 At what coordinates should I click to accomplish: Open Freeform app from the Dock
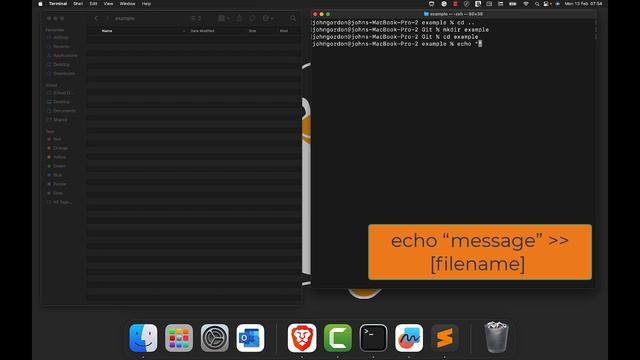tap(409, 338)
